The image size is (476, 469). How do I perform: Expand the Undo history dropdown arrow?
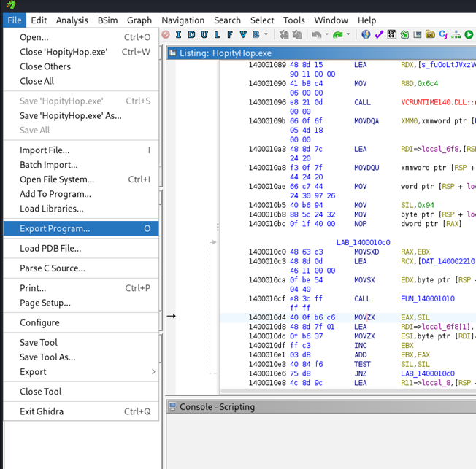(x=327, y=34)
